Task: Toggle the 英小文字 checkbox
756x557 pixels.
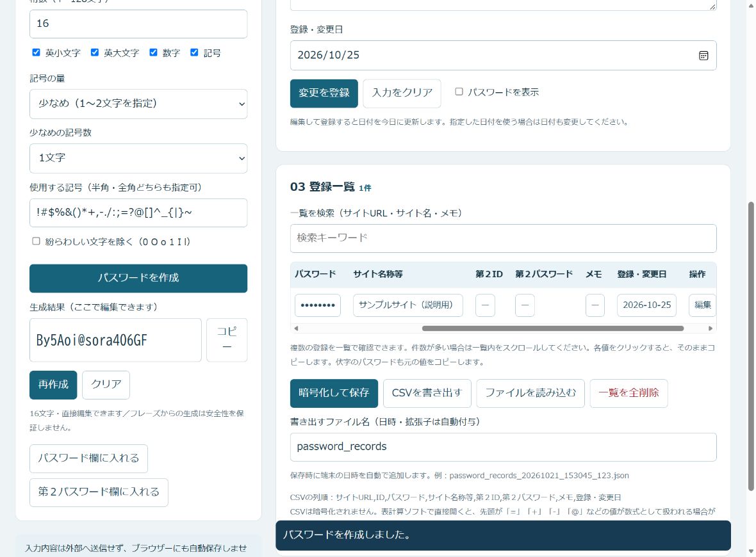Action: pyautogui.click(x=36, y=52)
